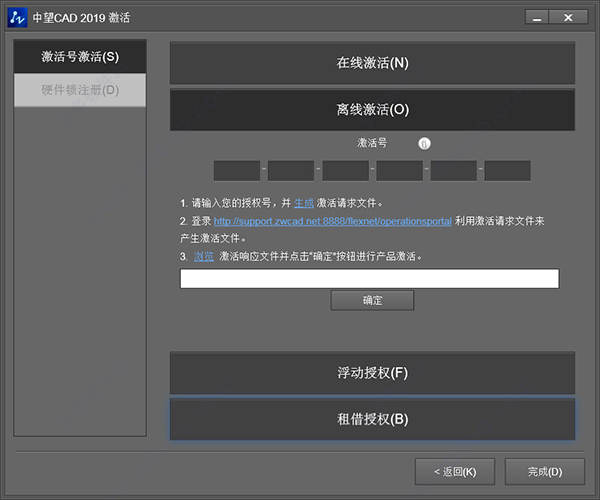Click the text 产生激活文件。
Screen dimensions: 600x500
tap(213, 238)
